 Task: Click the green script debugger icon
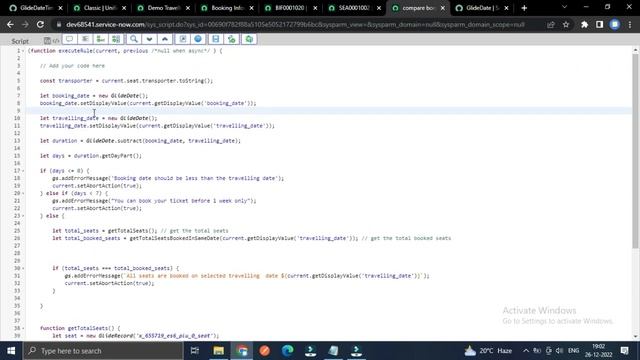point(231,39)
